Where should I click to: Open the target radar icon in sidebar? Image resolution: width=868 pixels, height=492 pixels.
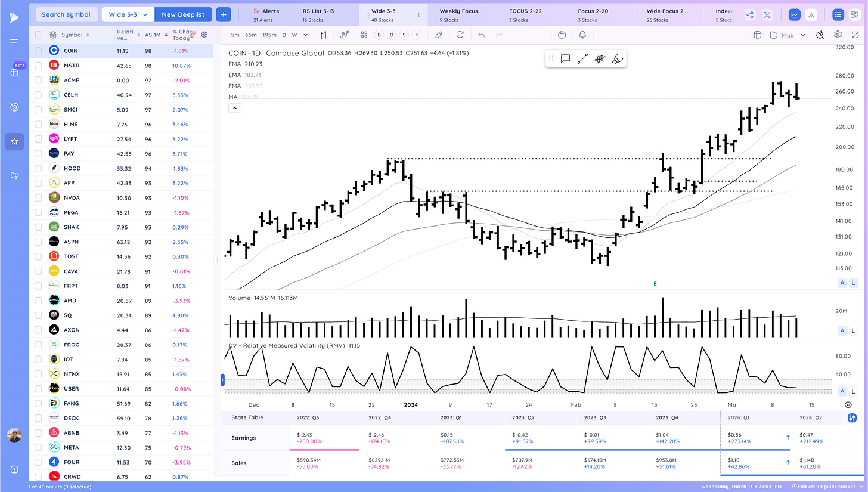(14, 107)
